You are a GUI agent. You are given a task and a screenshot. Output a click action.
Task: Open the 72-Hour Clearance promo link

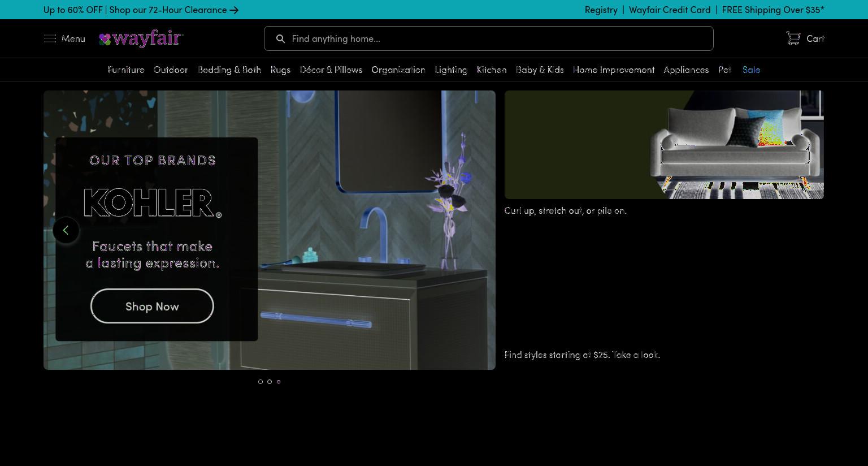click(141, 10)
